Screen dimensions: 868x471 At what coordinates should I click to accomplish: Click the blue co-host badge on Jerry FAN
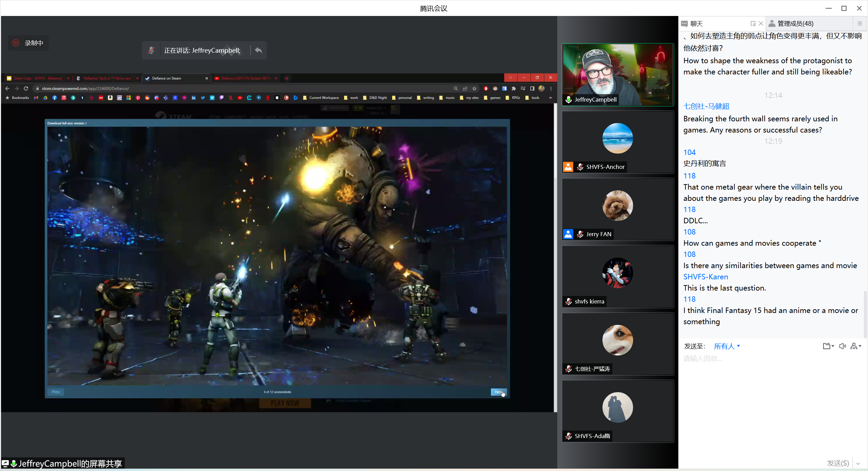click(568, 234)
